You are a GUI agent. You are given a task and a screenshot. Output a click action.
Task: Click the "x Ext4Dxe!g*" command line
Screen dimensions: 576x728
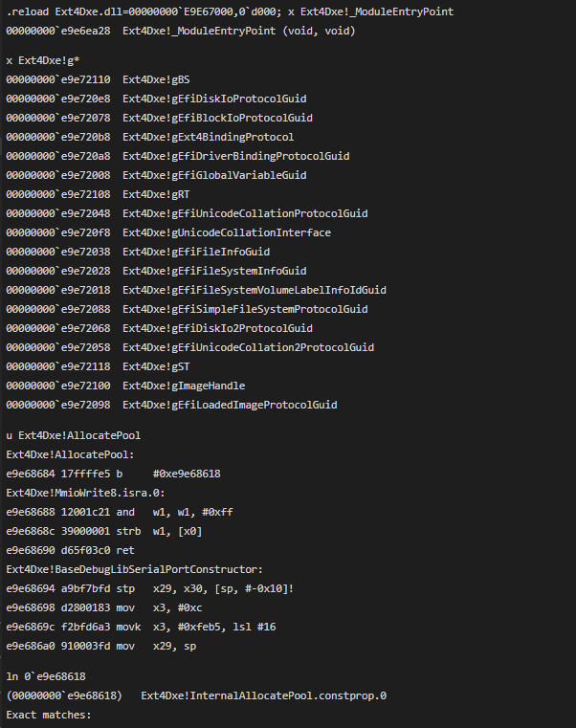[43, 61]
